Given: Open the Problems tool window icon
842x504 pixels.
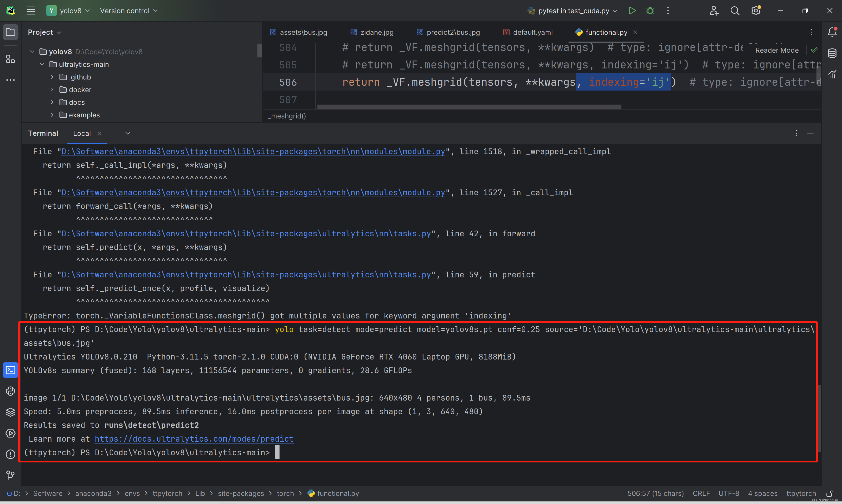Looking at the screenshot, I should [x=11, y=454].
